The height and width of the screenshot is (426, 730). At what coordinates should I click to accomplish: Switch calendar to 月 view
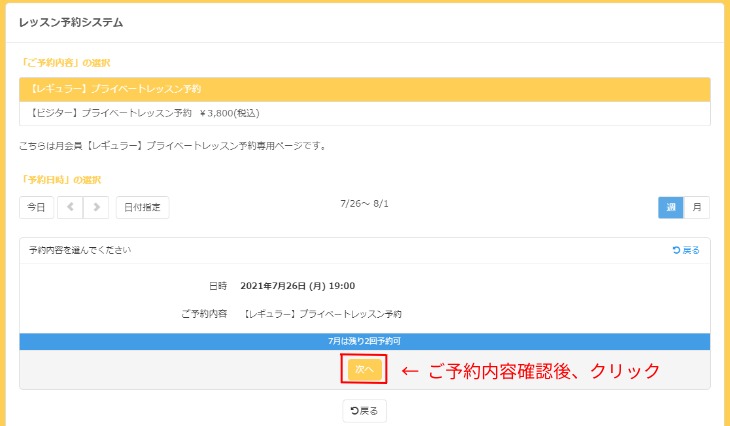click(x=697, y=207)
